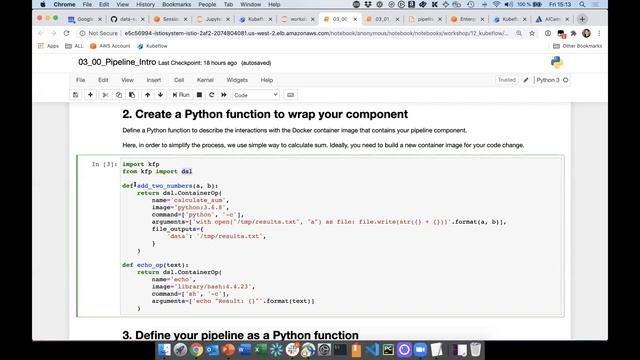
Task: Cut selected cells with scissors icon
Action: (105, 95)
